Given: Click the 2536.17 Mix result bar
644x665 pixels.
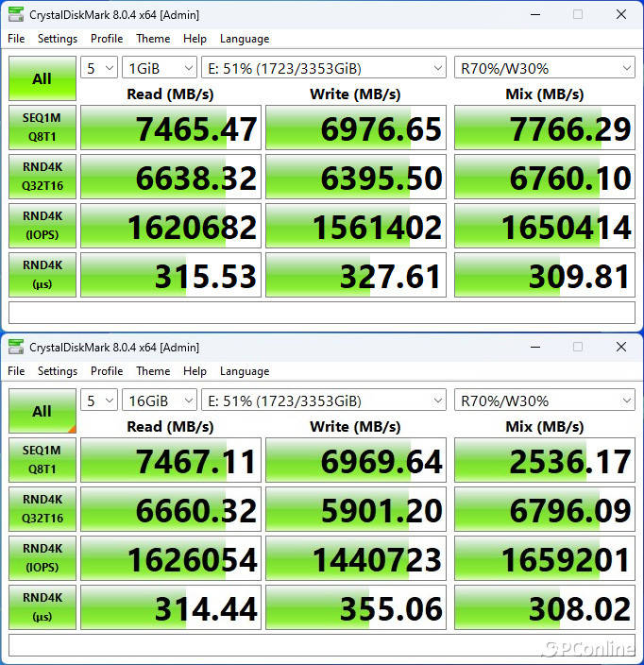Looking at the screenshot, I should tap(544, 461).
